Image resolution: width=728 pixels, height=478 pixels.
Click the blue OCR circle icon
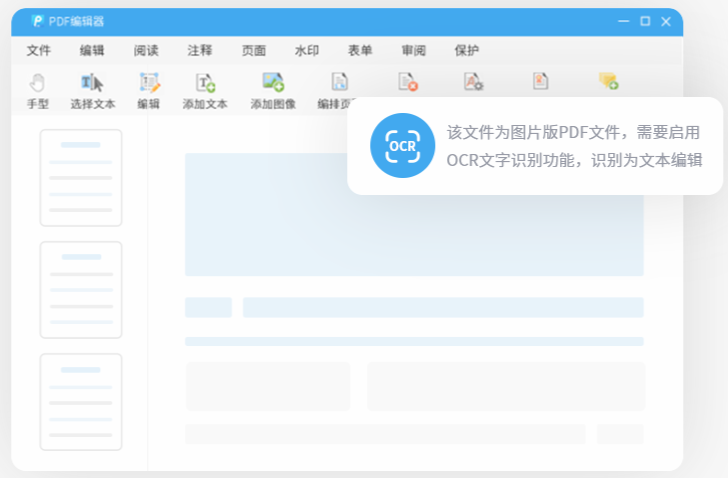click(x=403, y=146)
